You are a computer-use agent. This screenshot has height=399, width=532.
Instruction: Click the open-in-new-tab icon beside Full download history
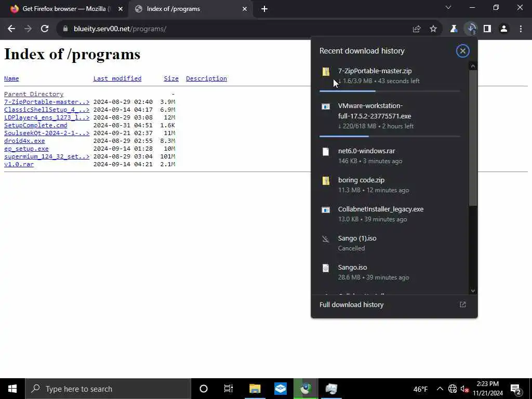(x=463, y=304)
